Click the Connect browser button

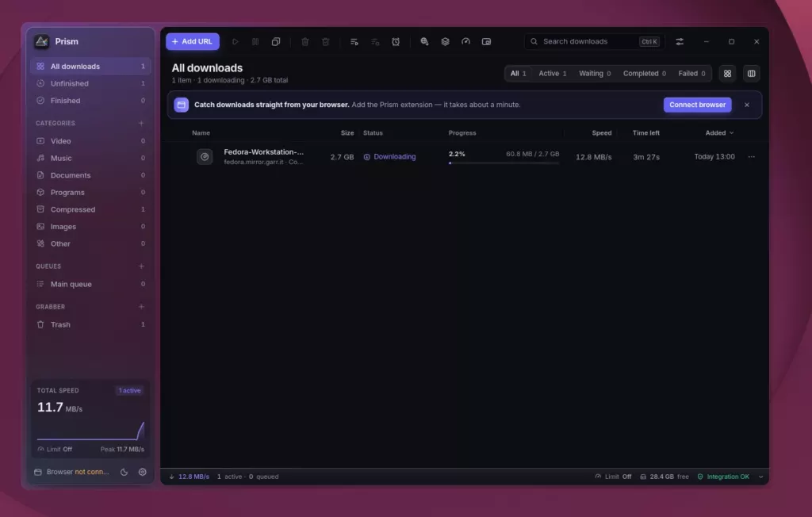coord(698,105)
